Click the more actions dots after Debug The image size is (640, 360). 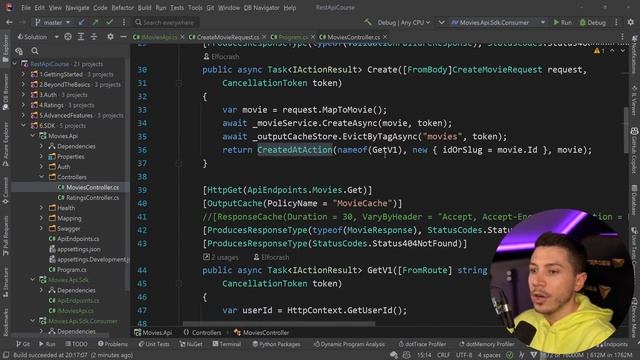(x=616, y=22)
